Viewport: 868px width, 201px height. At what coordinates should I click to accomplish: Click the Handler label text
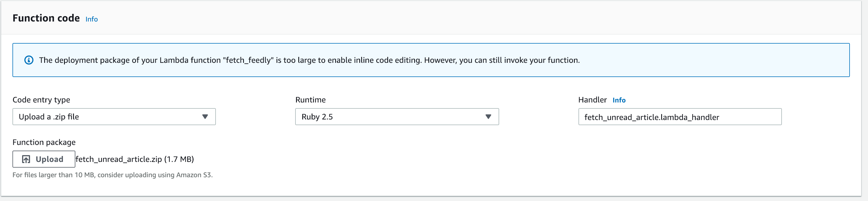pos(592,100)
